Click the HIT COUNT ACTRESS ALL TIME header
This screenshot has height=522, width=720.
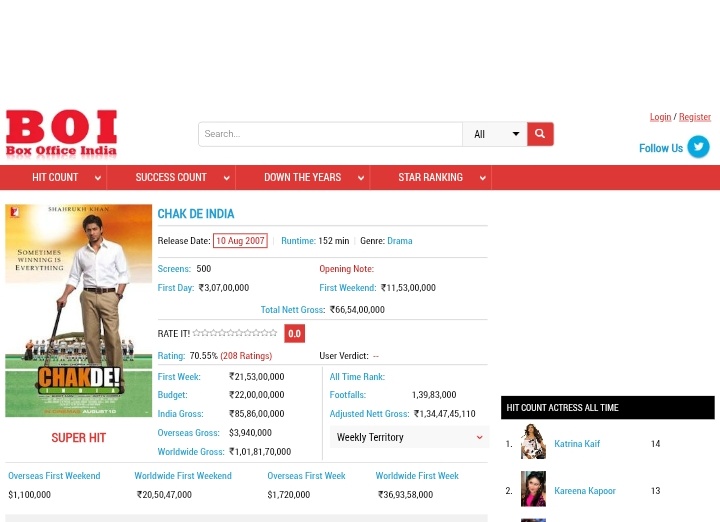click(608, 408)
